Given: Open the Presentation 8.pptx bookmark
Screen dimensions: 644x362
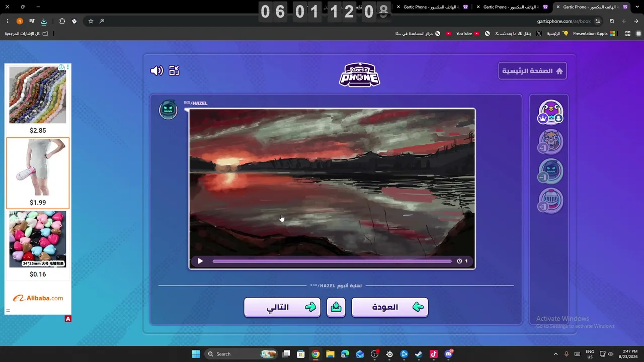Looking at the screenshot, I should pyautogui.click(x=594, y=34).
